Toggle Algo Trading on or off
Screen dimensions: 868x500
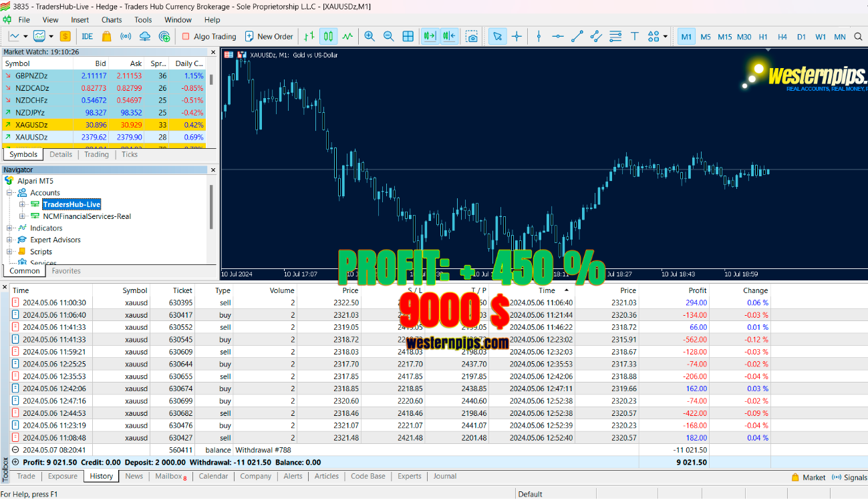point(209,36)
